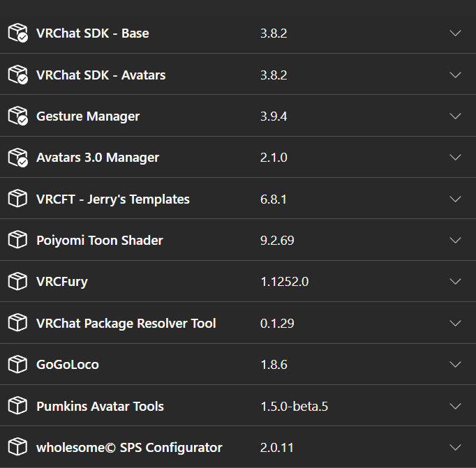Click the Avatars 3.0 Manager version 2.1.0
Image resolution: width=476 pixels, height=468 pixels.
[x=273, y=158]
